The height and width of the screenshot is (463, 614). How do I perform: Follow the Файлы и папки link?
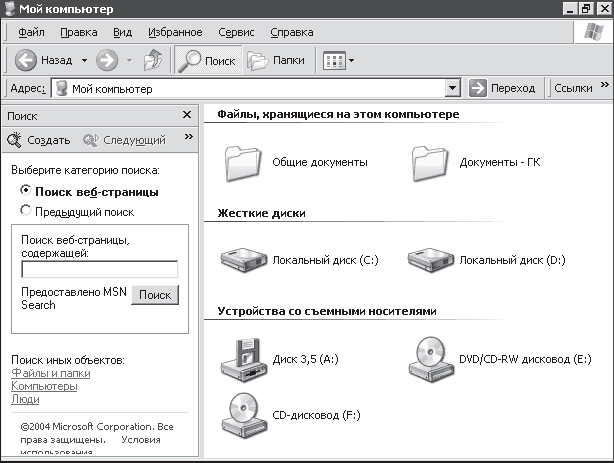click(51, 373)
